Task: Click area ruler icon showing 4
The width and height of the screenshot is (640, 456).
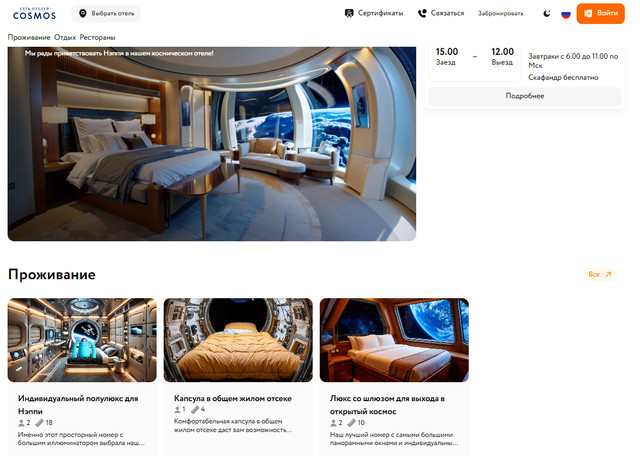Action: tap(195, 409)
